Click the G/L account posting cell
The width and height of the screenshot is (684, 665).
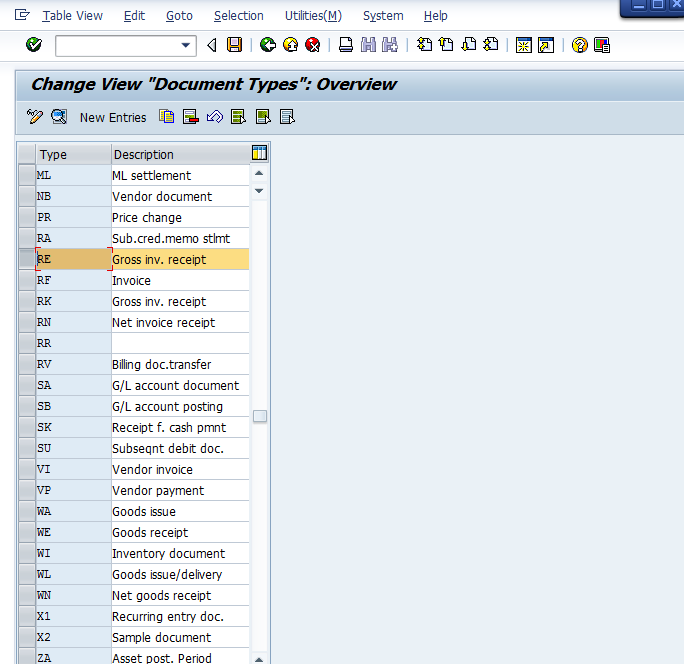pos(180,406)
